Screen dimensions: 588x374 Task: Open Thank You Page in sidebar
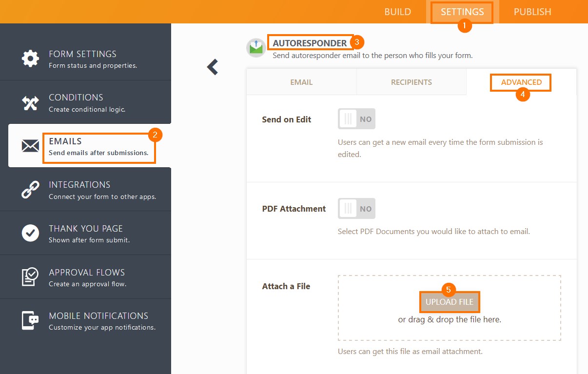[x=85, y=233]
